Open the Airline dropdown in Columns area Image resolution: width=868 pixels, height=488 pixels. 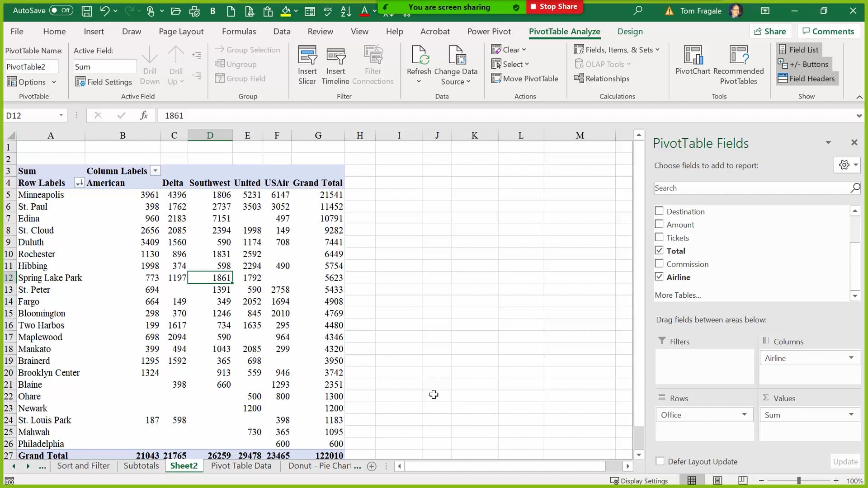[852, 358]
